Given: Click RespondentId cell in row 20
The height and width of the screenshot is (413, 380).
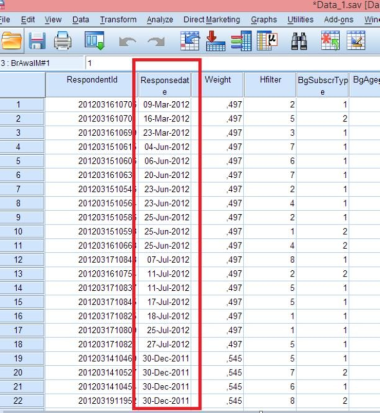Looking at the screenshot, I should 92,372.
